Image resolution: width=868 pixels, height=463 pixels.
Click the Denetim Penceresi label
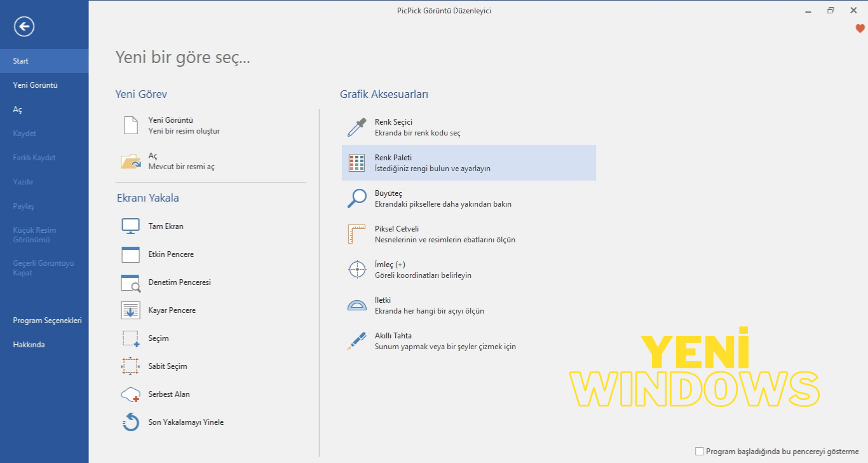tap(179, 282)
